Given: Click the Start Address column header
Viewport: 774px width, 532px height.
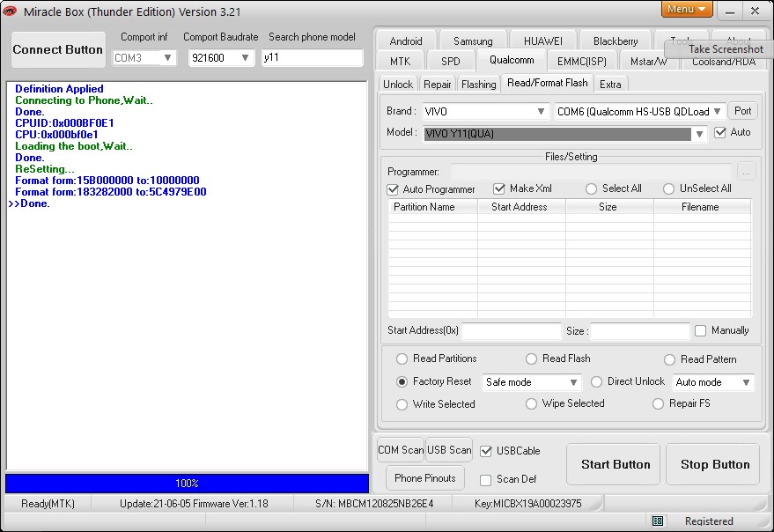Looking at the screenshot, I should 521,207.
